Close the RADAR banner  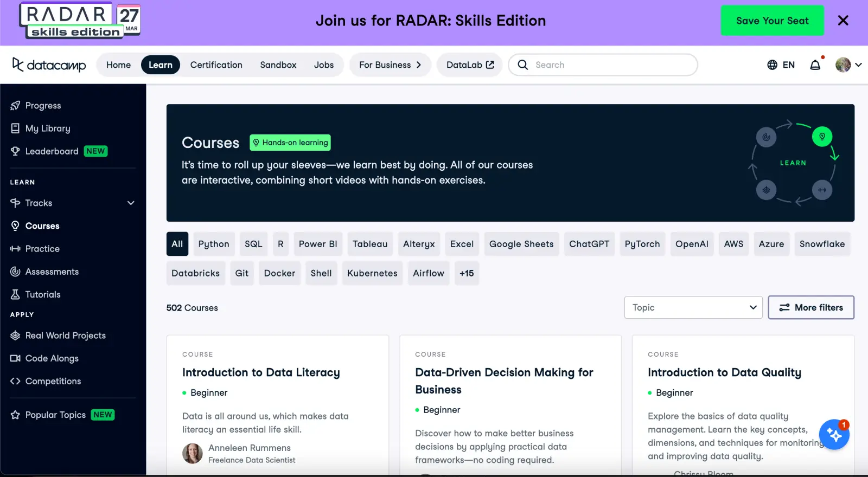coord(843,21)
